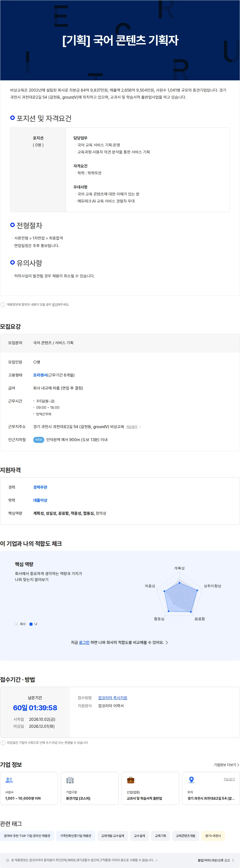Click the briefcase icon on 산업(업종) card

[x=130, y=780]
